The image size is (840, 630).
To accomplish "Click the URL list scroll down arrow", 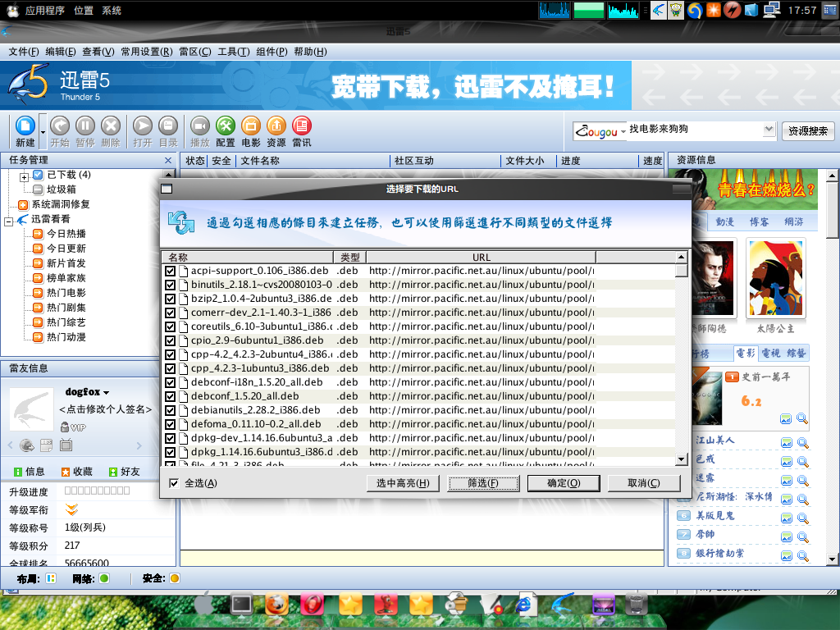I will [682, 459].
